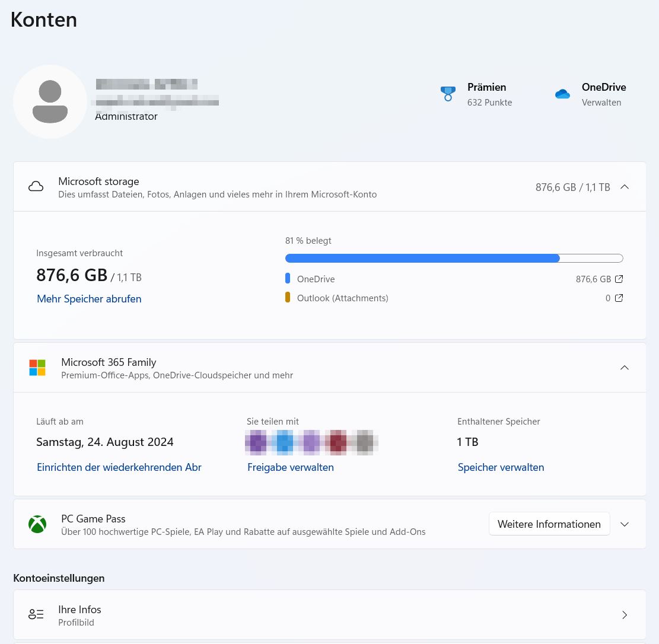This screenshot has height=644, width=659.
Task: Click the Freigabe verwalten link
Action: [291, 467]
